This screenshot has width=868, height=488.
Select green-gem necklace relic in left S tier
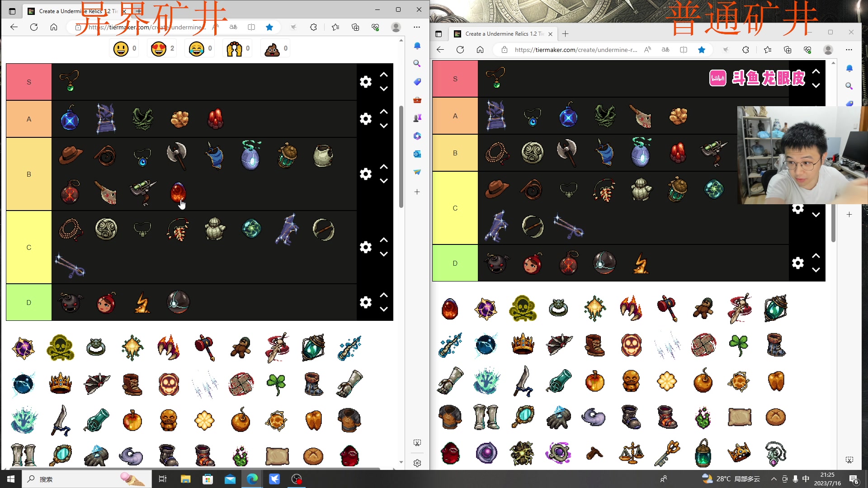[70, 81]
